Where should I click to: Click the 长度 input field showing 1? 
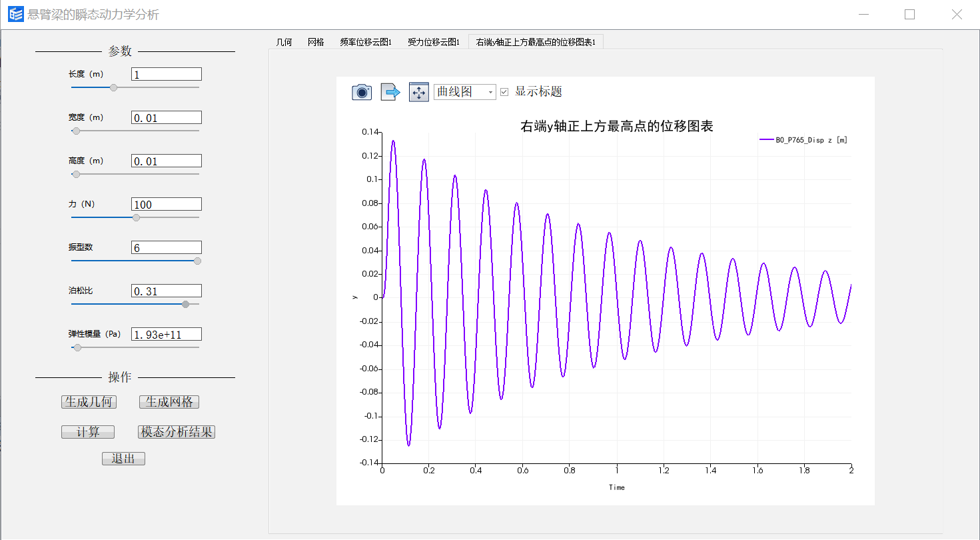coord(167,75)
